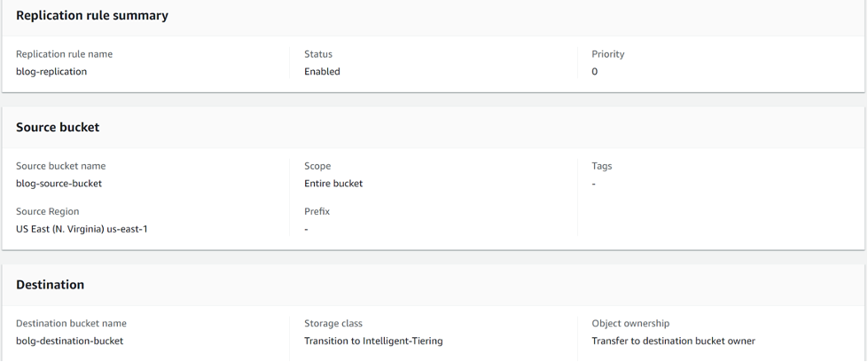The width and height of the screenshot is (868, 362).
Task: Click the Status field label
Action: pyautogui.click(x=318, y=54)
